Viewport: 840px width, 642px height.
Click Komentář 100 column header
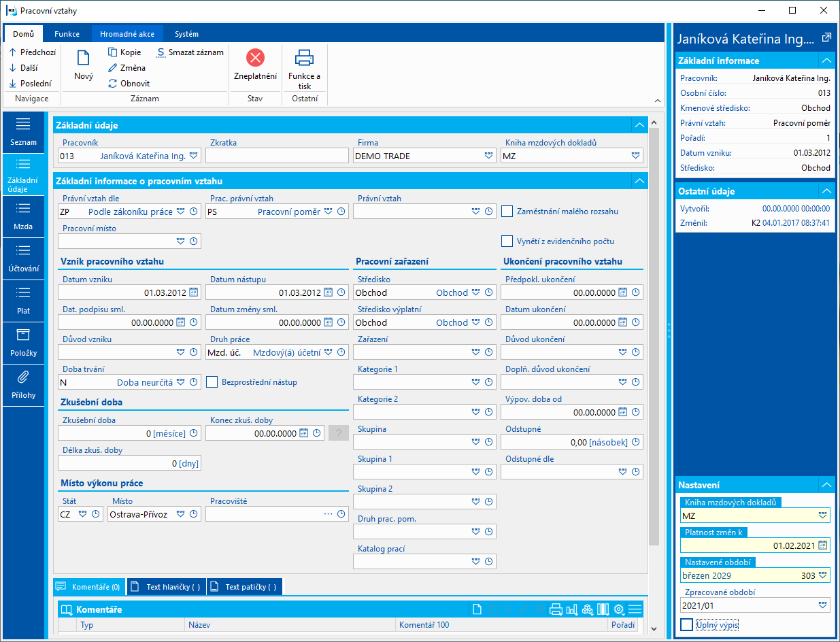(x=501, y=624)
